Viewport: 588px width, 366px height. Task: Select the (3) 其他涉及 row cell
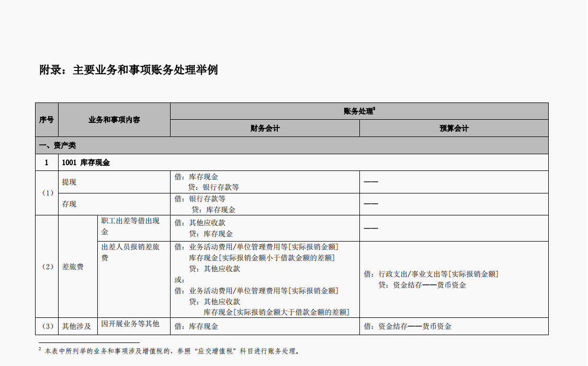coord(75,325)
